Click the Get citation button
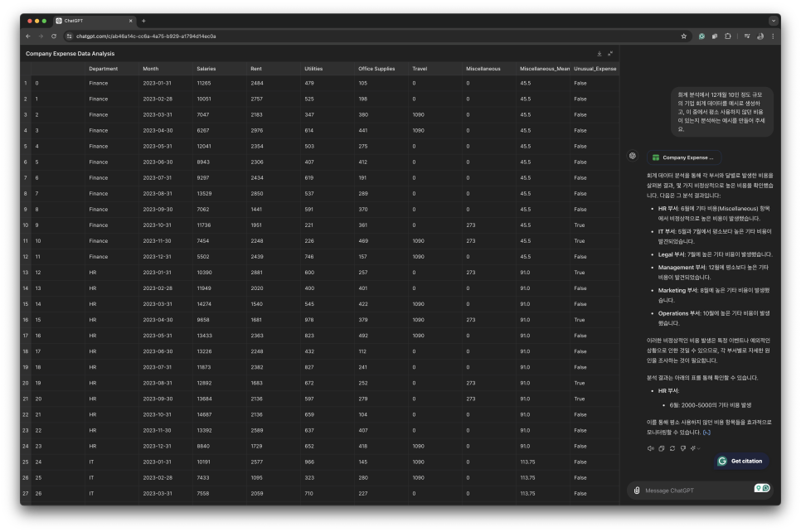 (742, 461)
